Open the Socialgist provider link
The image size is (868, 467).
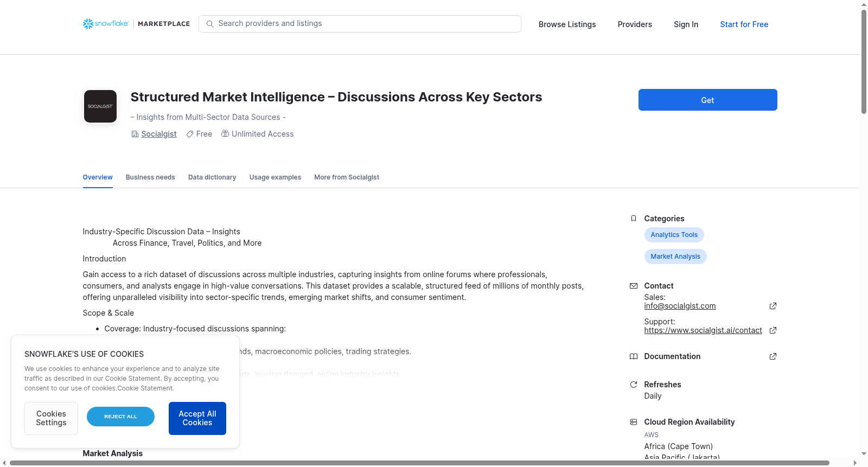click(159, 134)
